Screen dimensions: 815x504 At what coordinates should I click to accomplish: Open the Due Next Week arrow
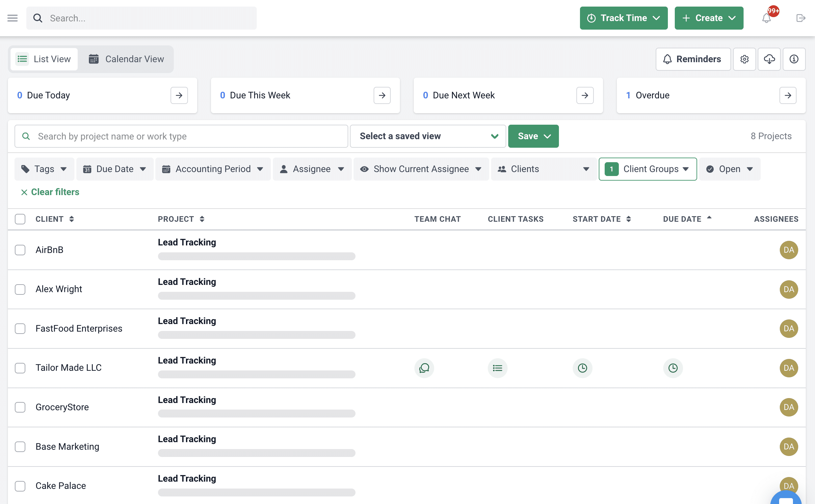point(585,95)
